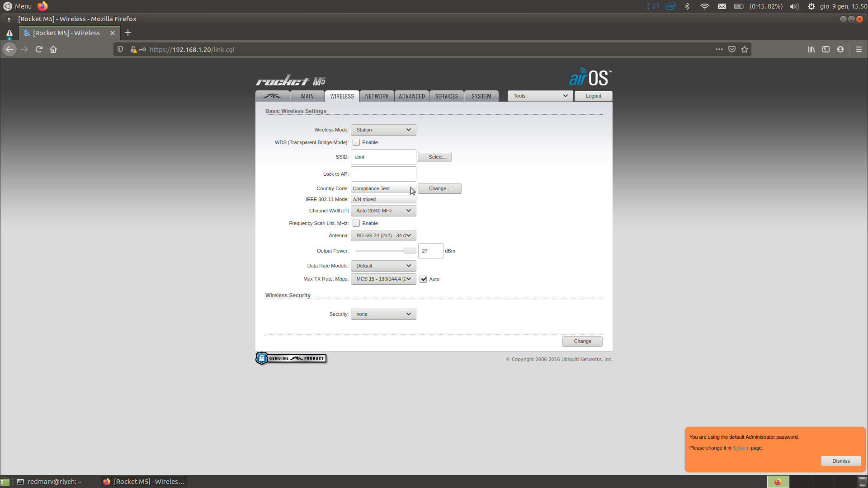The width and height of the screenshot is (868, 488).
Task: Expand Max TX Rate dropdown
Action: [x=383, y=279]
